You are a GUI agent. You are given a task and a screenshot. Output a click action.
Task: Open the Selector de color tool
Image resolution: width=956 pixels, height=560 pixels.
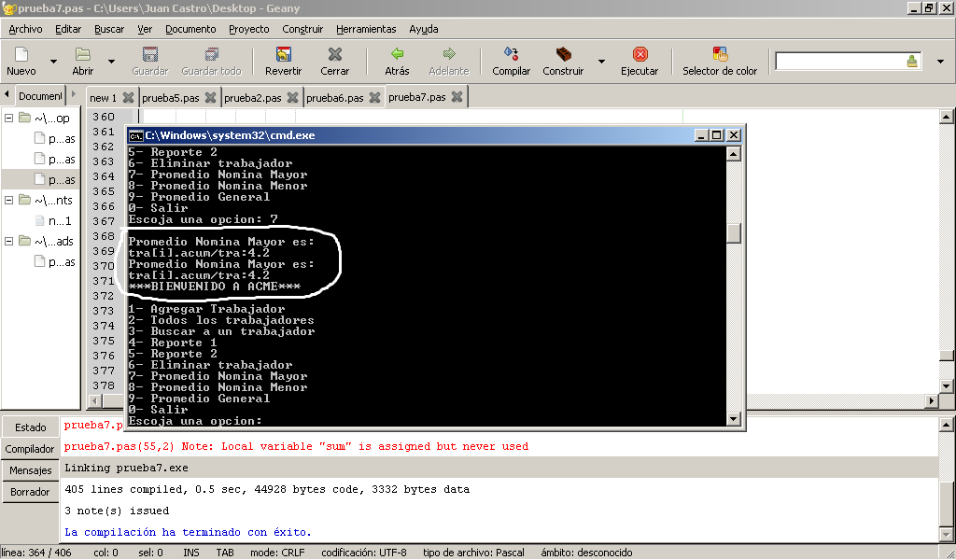[x=720, y=54]
